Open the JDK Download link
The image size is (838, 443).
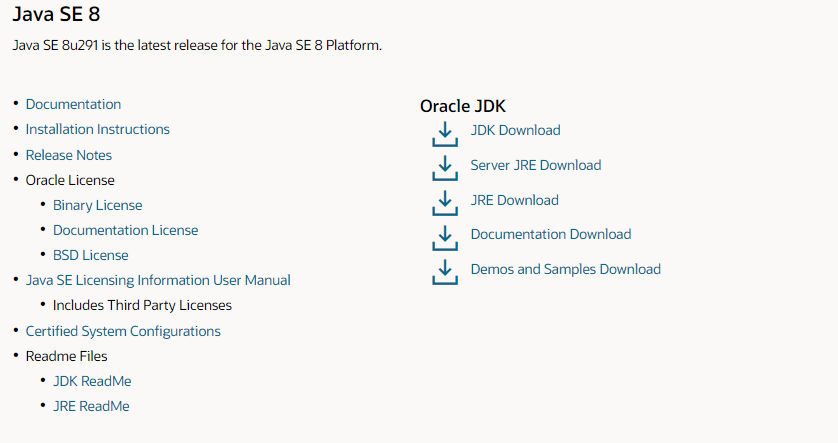click(515, 130)
